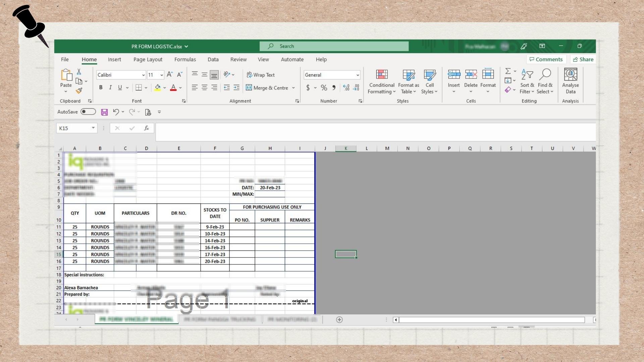The height and width of the screenshot is (362, 644).
Task: Click the yellow Fill Colour swatch
Action: coord(157,87)
